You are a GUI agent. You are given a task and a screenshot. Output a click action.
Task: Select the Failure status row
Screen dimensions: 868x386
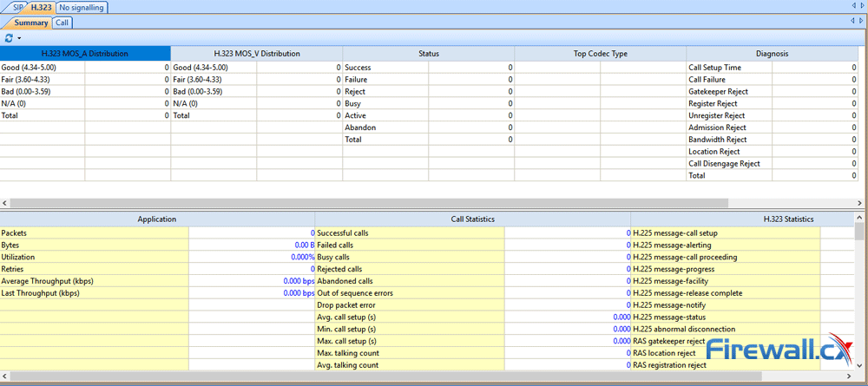tap(429, 79)
